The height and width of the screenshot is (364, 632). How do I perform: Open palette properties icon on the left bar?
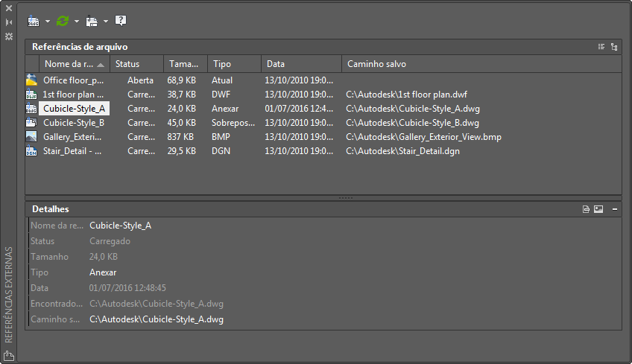9,36
